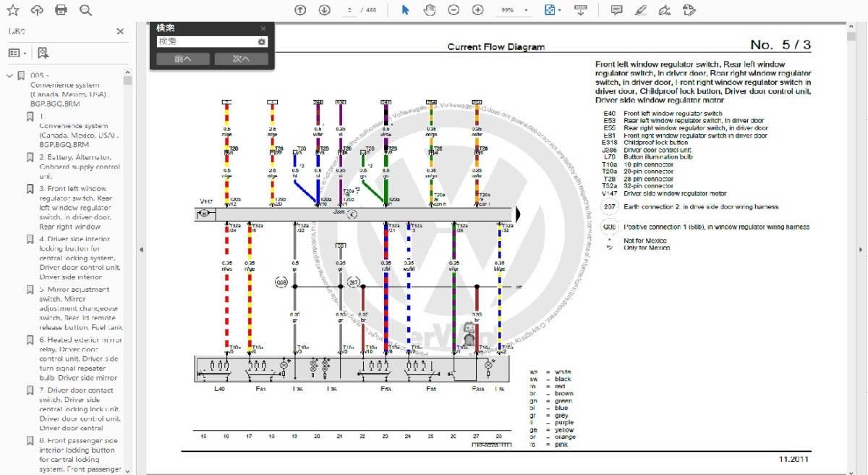Select the highlighter pen tool
Viewport: 868px width, 475px height.
[x=640, y=10]
